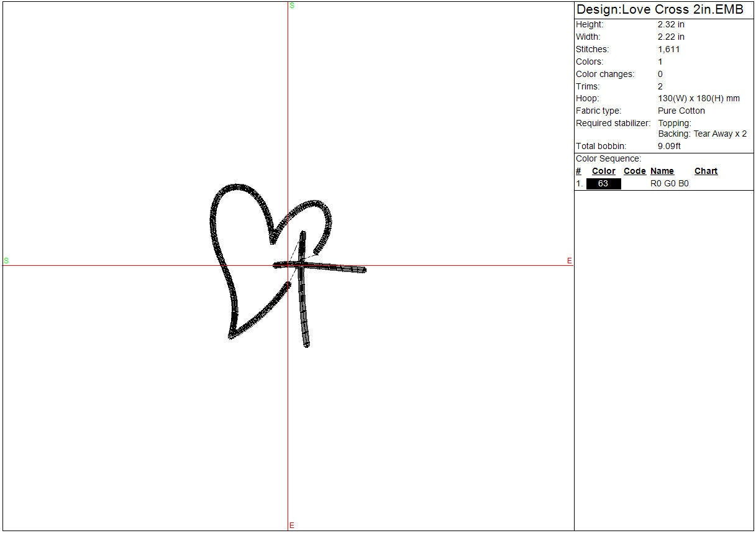Click the Name column header
The width and height of the screenshot is (756, 533).
(x=662, y=171)
